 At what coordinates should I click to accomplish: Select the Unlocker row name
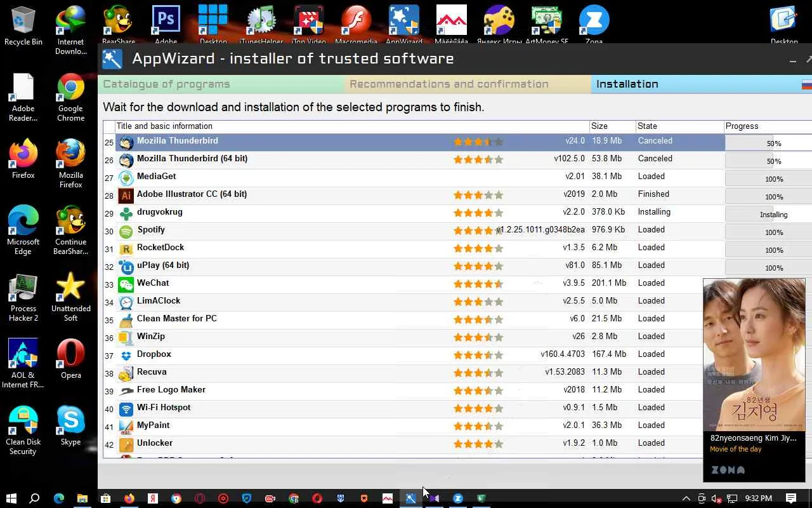(x=155, y=443)
